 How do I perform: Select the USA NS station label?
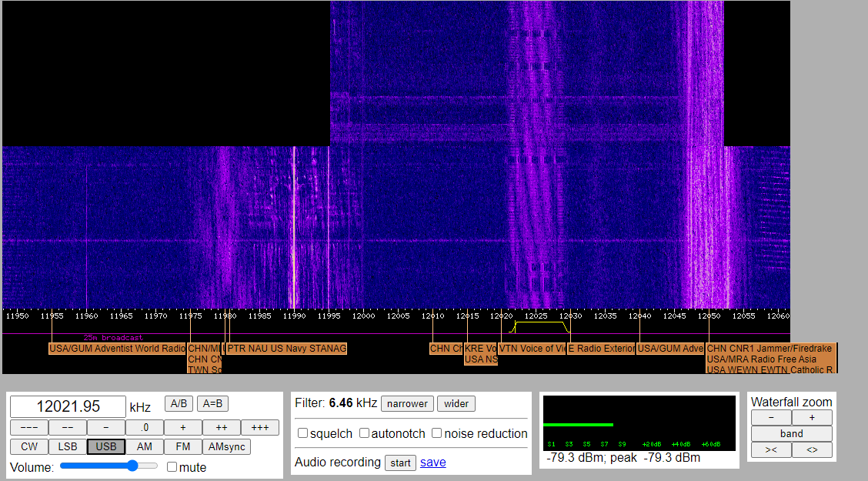point(480,359)
